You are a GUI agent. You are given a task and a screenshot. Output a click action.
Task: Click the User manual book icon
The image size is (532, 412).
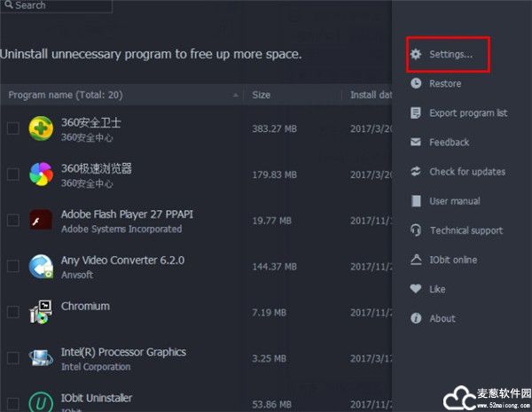click(x=416, y=201)
